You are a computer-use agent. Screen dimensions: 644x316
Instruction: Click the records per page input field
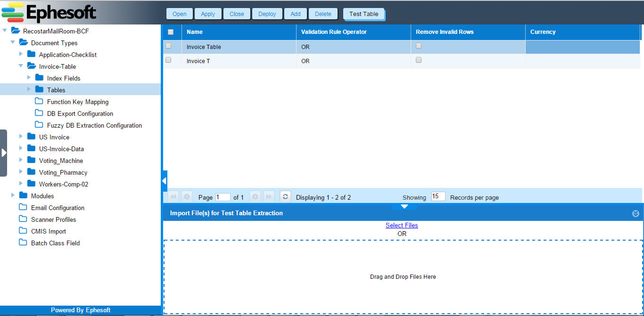click(438, 197)
